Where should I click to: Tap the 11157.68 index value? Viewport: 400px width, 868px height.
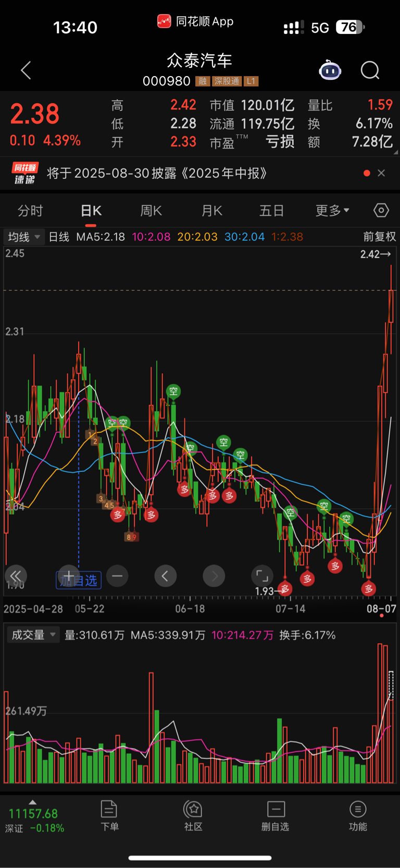coord(33,814)
